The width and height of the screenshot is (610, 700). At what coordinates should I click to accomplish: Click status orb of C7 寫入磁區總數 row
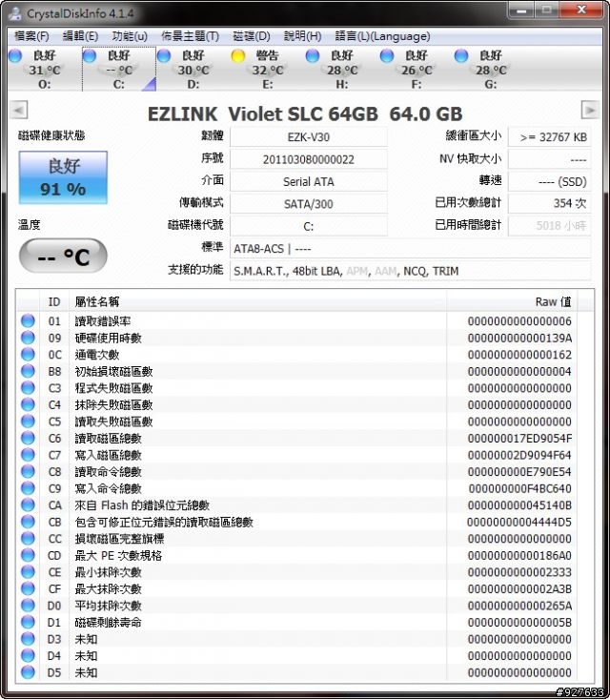click(28, 455)
